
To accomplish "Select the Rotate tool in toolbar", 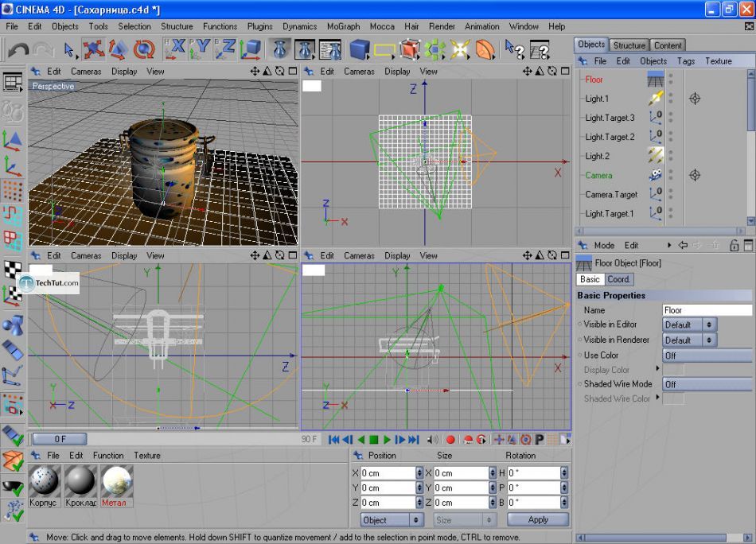I will (x=144, y=49).
